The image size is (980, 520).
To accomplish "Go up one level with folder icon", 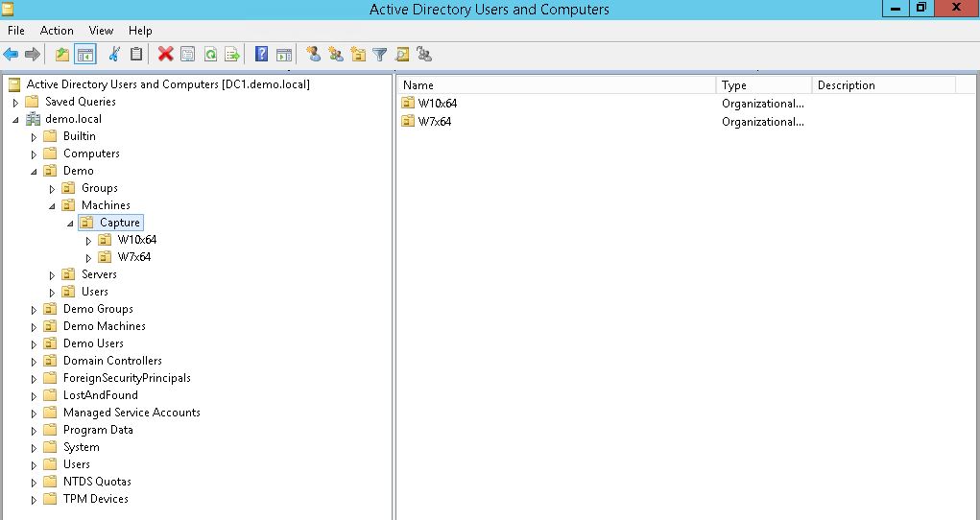I will [x=61, y=55].
